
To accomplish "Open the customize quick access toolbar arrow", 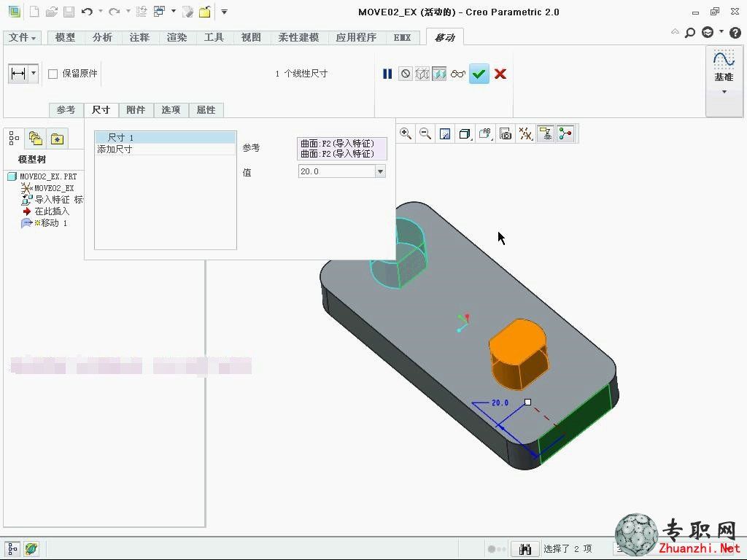I will 224,12.
